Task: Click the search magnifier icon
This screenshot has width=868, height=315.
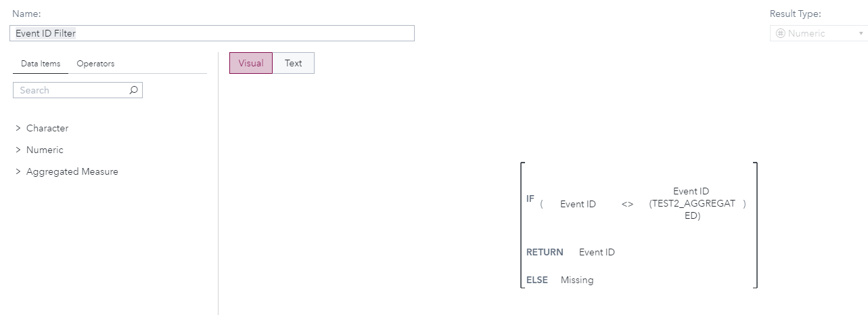Action: pyautogui.click(x=133, y=90)
